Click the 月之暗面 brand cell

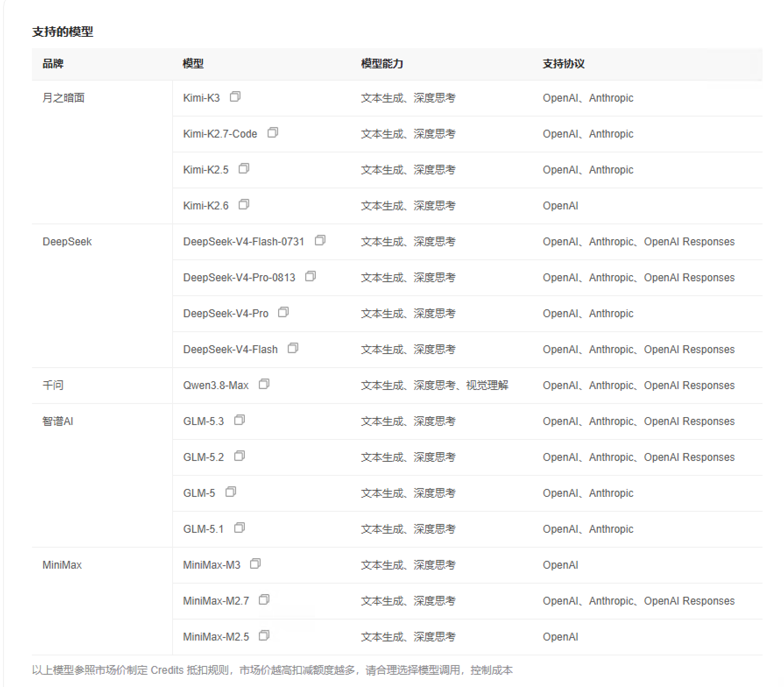(64, 98)
